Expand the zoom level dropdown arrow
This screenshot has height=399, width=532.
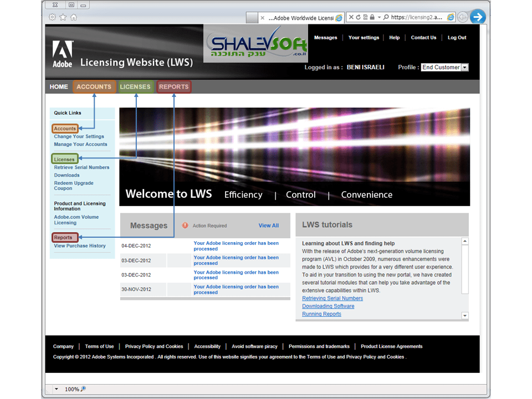tap(56, 389)
